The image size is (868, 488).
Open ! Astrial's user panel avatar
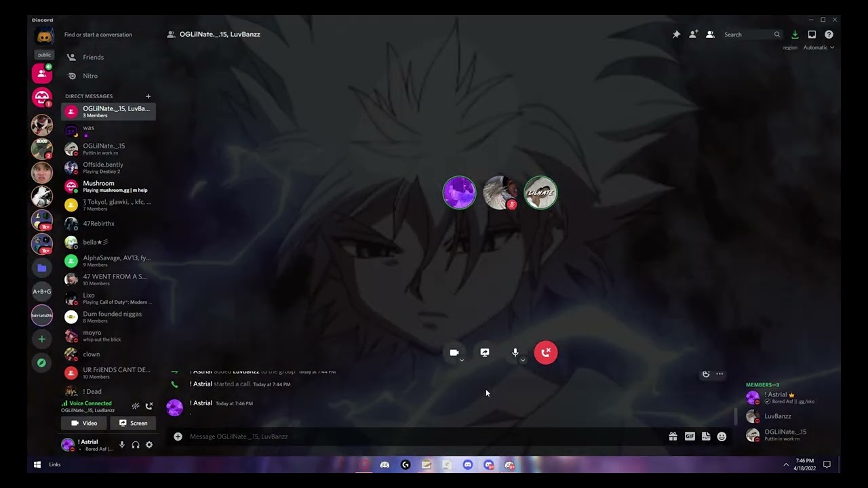click(x=68, y=445)
